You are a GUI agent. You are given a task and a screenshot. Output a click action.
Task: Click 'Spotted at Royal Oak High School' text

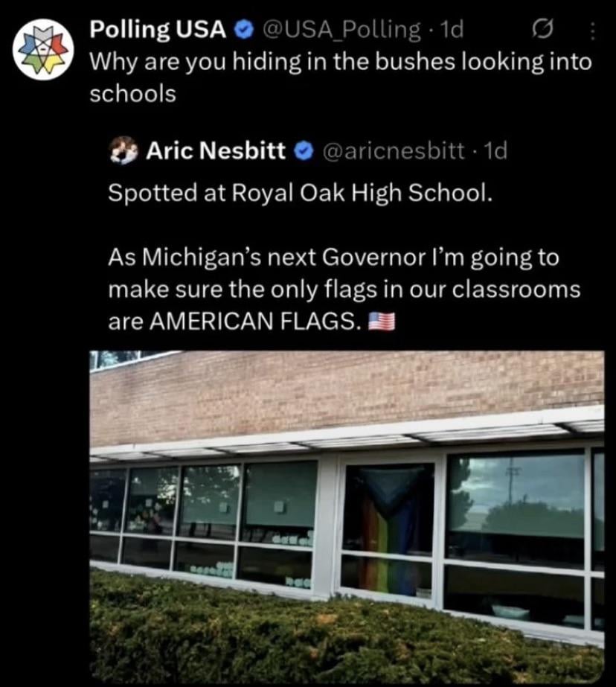[x=301, y=192]
